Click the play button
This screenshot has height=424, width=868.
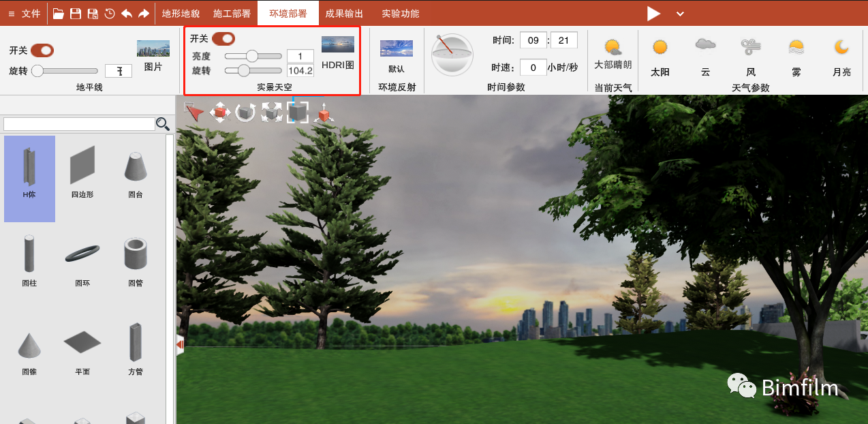(654, 14)
